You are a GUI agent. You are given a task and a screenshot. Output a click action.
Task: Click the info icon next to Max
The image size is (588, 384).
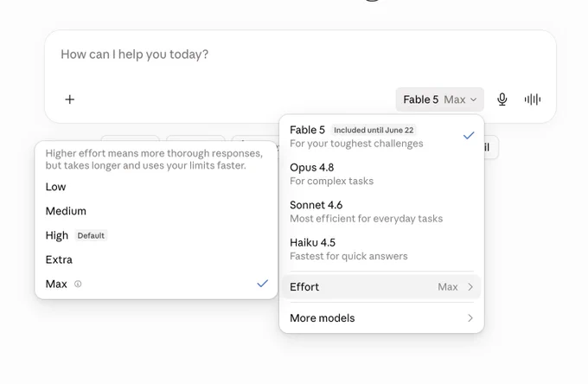[78, 284]
